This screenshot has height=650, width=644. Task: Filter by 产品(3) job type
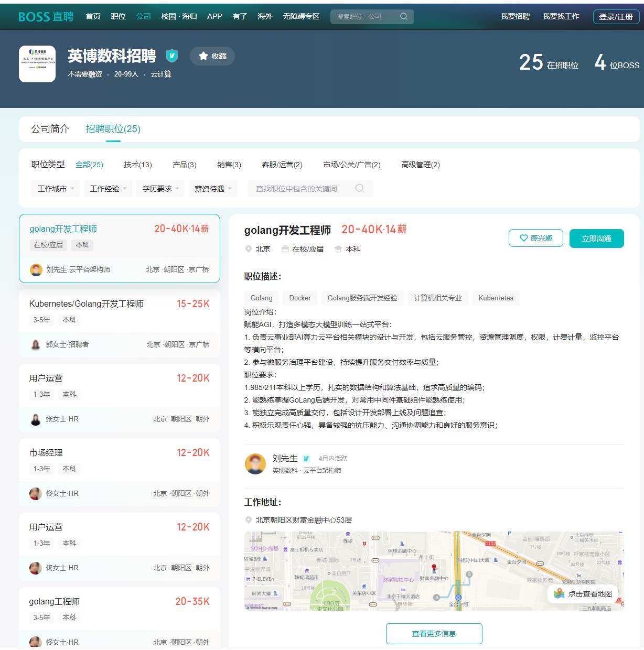(x=185, y=165)
